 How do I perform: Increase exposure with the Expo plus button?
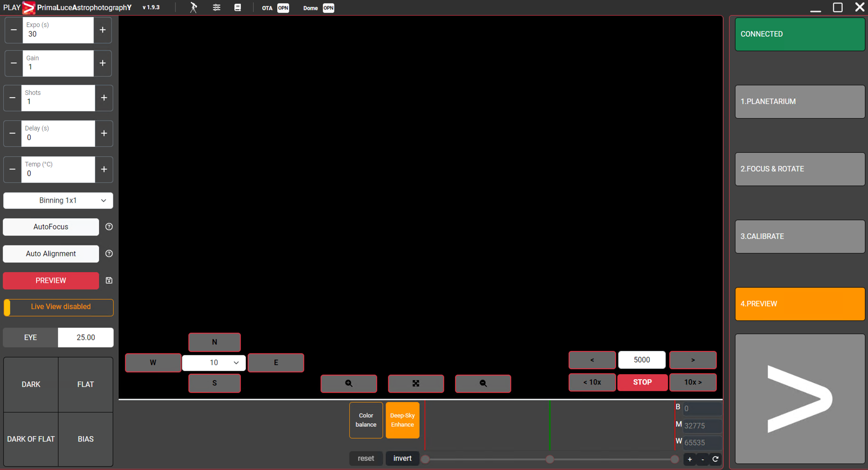(103, 30)
